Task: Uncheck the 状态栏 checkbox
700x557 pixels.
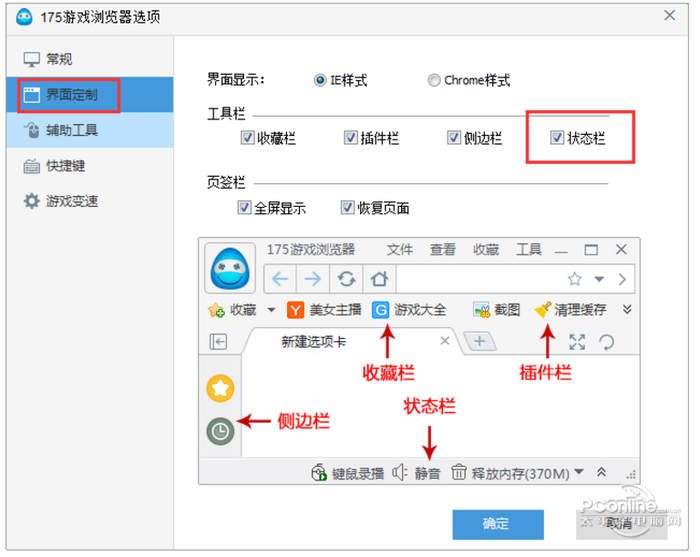Action: coord(557,137)
